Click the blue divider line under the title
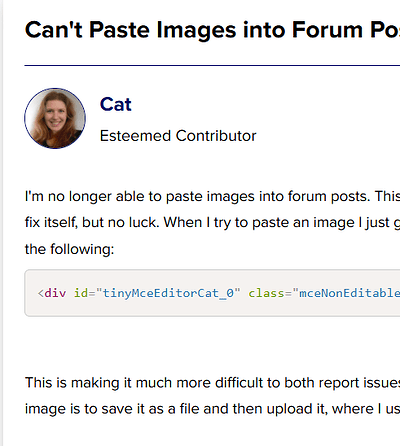 point(212,65)
